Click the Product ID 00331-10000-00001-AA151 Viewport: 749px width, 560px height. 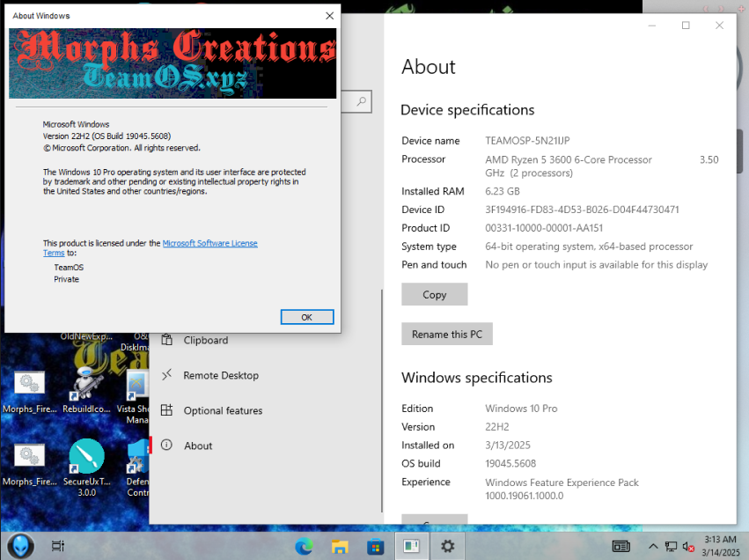pyautogui.click(x=544, y=228)
